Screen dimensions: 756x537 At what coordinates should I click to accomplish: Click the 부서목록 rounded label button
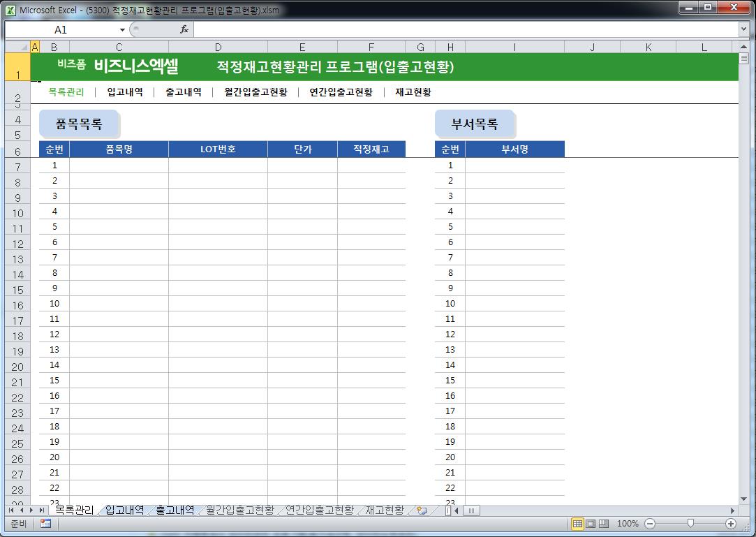[475, 124]
